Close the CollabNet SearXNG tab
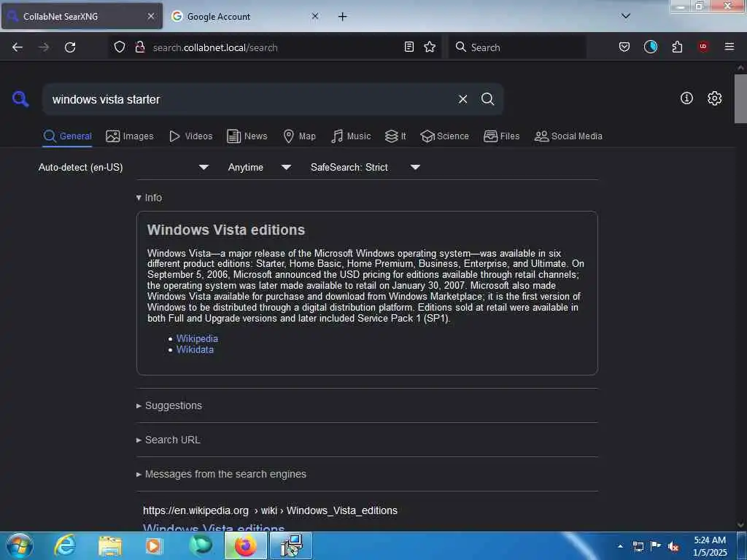Image resolution: width=747 pixels, height=560 pixels. (151, 16)
